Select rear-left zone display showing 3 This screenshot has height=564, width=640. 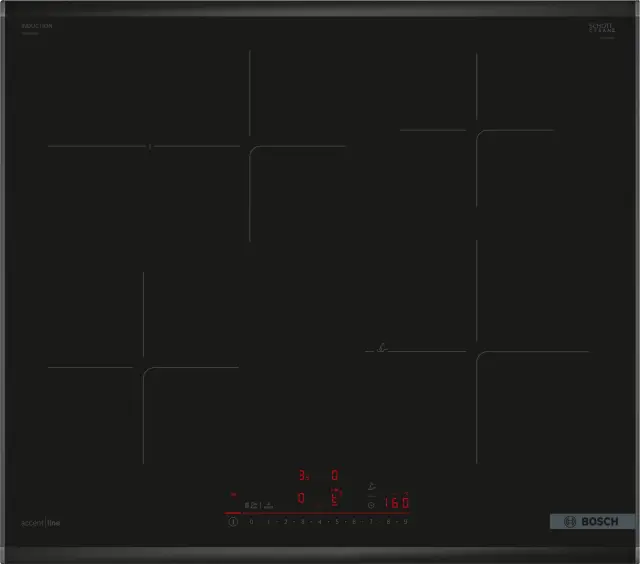click(x=301, y=476)
